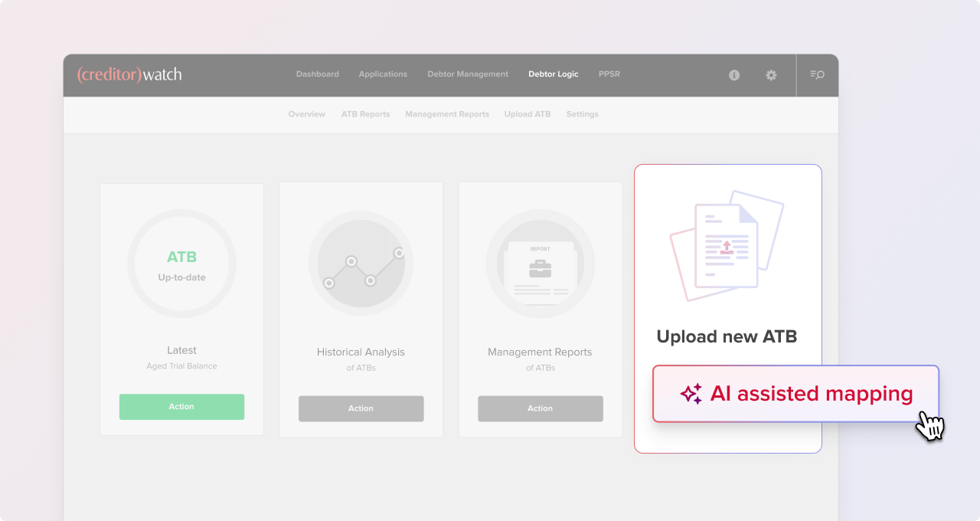Open the settings gear icon

(x=771, y=75)
